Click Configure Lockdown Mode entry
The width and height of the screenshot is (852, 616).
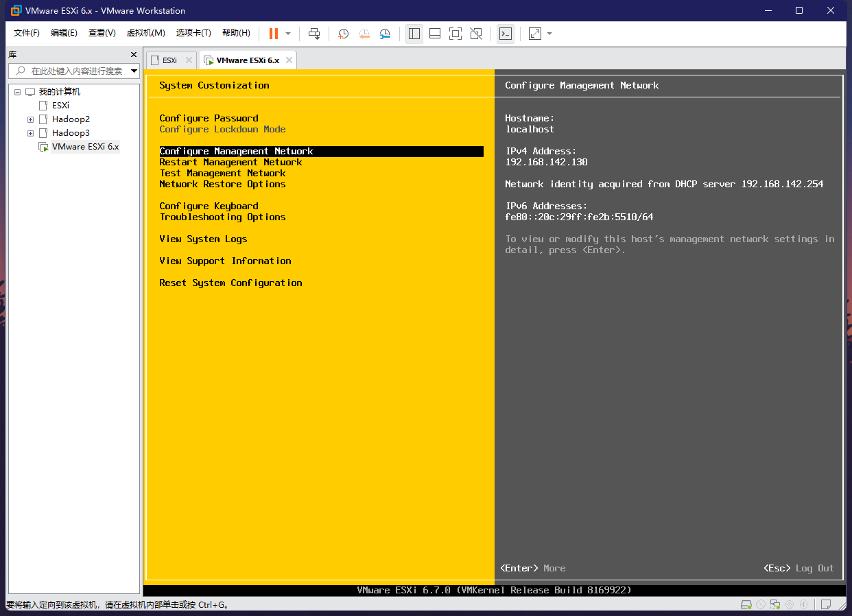coord(222,129)
